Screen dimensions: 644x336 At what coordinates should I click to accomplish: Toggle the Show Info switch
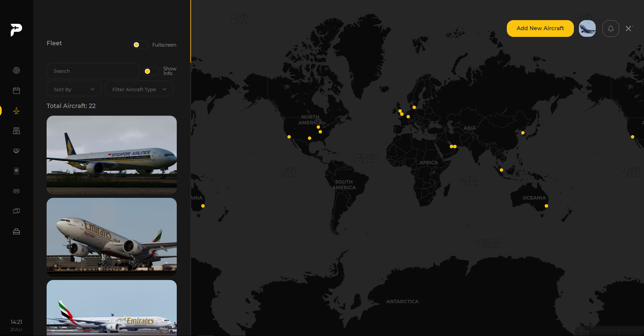152,71
